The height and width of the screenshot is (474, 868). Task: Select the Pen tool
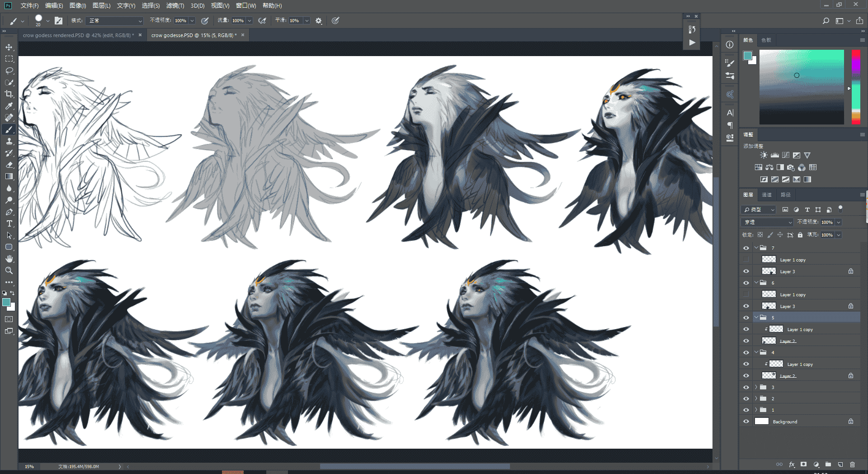click(x=9, y=212)
